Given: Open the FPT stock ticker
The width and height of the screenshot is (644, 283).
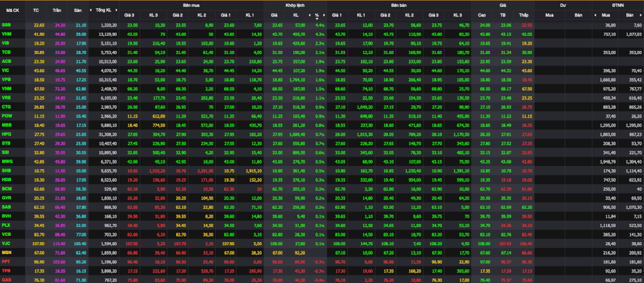Looking at the screenshot, I should pyautogui.click(x=6, y=262).
